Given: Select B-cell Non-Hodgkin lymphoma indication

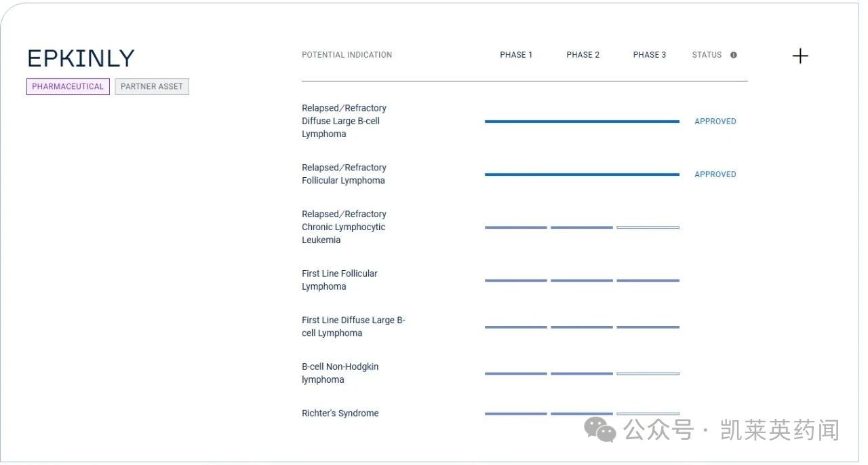Looking at the screenshot, I should [x=340, y=373].
